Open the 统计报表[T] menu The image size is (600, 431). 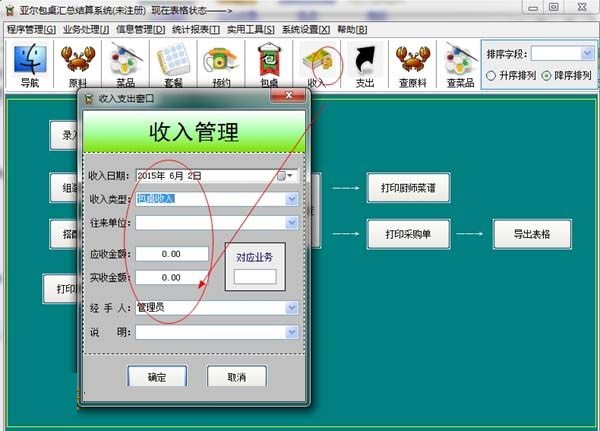click(x=196, y=29)
